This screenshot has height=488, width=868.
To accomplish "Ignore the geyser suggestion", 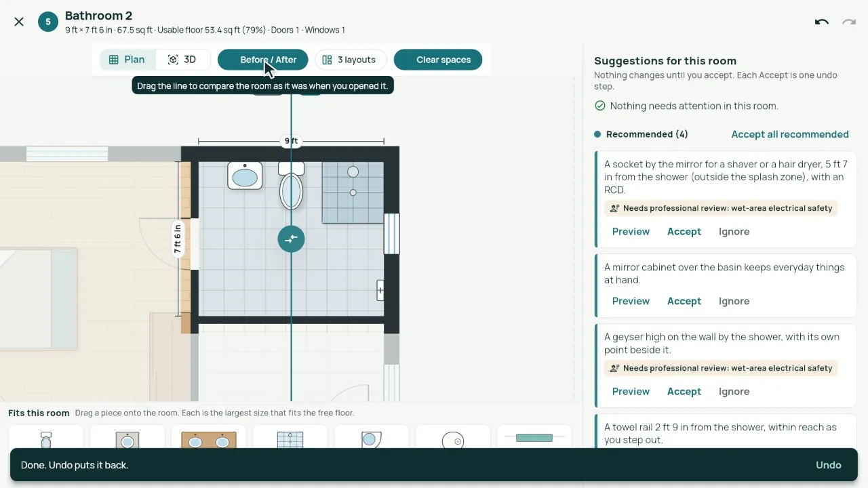I will pos(734,392).
